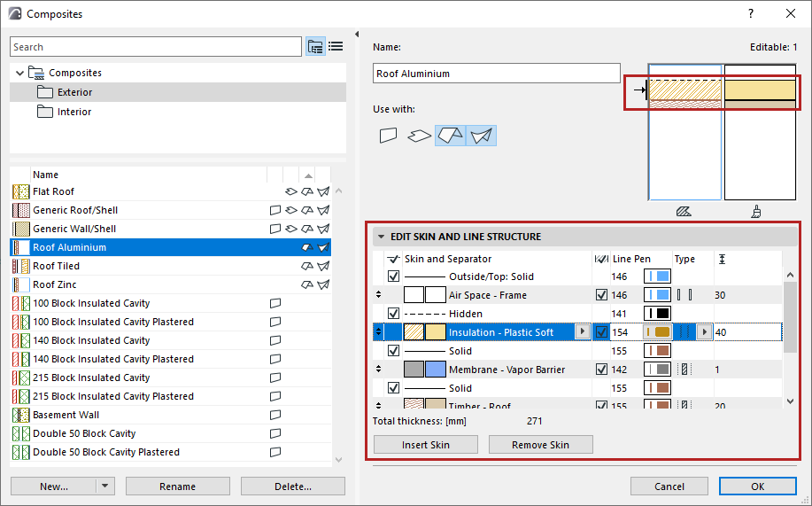This screenshot has height=506, width=812.
Task: Click skin list scrollbar down arrow
Action: click(790, 401)
